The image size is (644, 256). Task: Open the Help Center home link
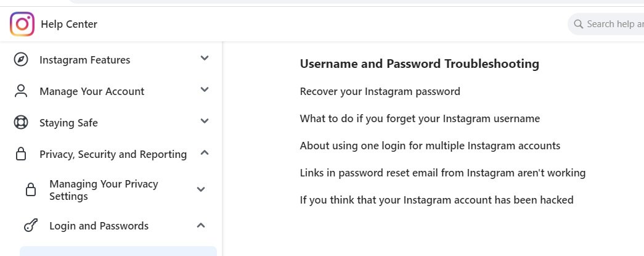69,24
